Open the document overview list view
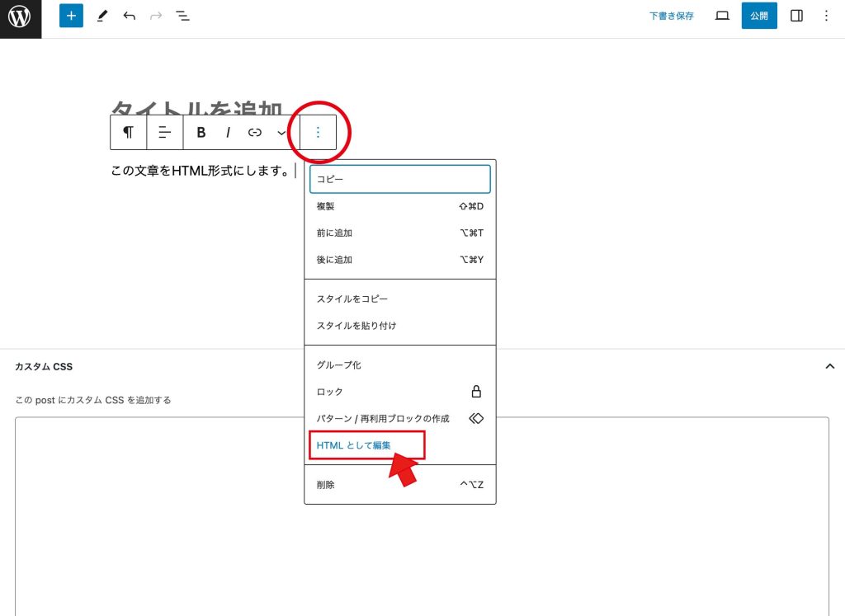 182,16
